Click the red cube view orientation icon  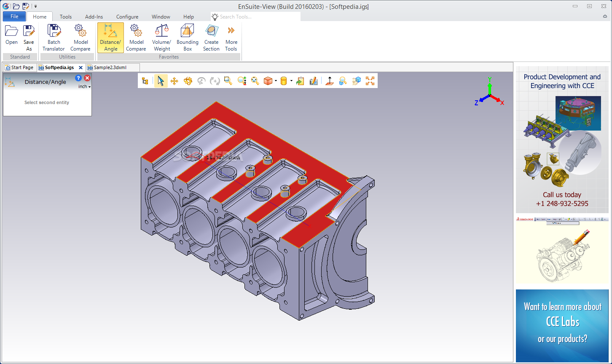[268, 81]
